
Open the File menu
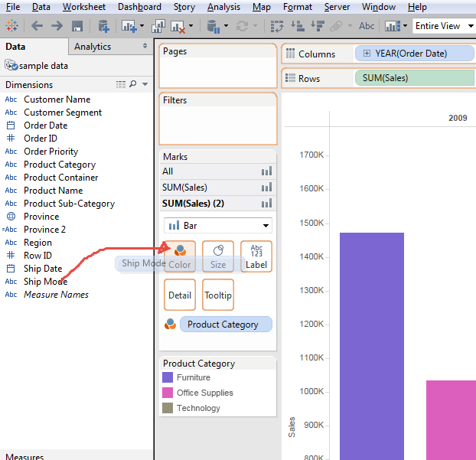pos(13,7)
